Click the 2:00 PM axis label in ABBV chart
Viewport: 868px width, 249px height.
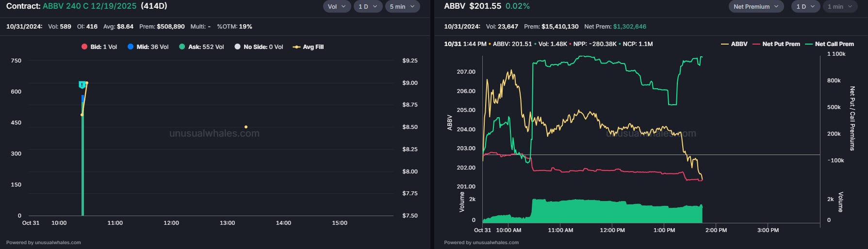click(x=716, y=230)
